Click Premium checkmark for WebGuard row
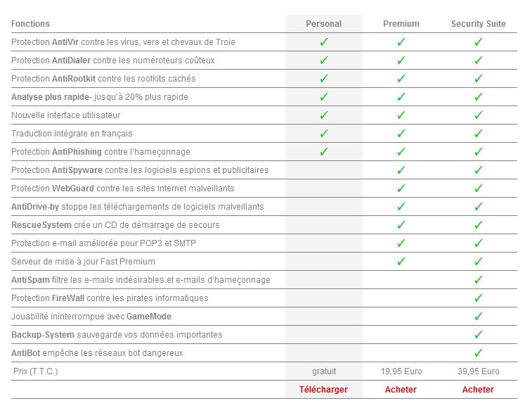 click(x=401, y=189)
